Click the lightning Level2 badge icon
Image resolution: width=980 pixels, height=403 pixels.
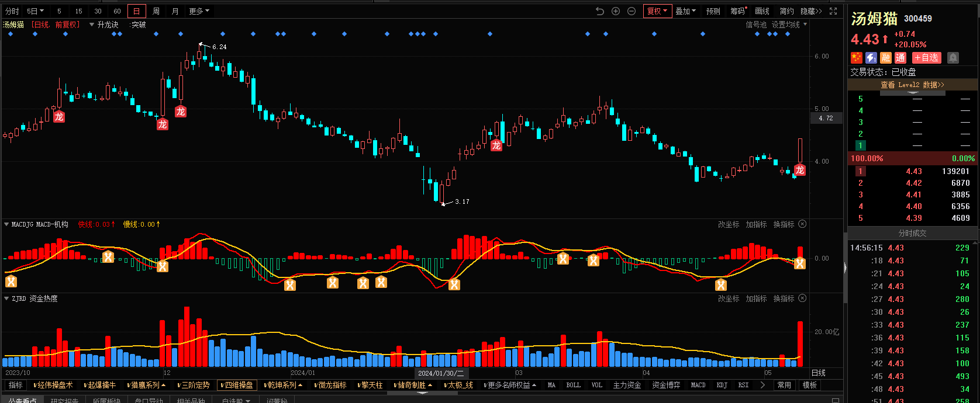pyautogui.click(x=871, y=58)
